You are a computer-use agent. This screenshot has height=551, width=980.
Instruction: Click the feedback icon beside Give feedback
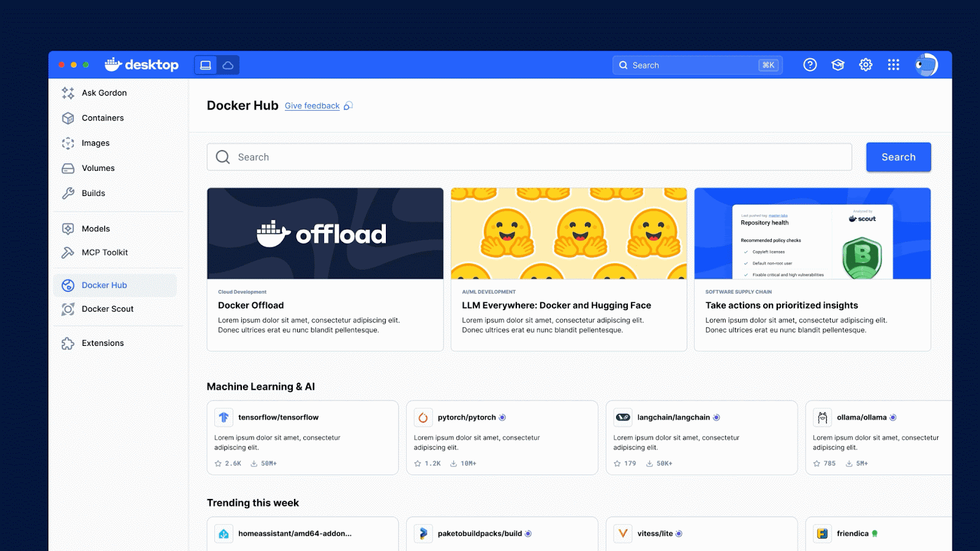(348, 106)
